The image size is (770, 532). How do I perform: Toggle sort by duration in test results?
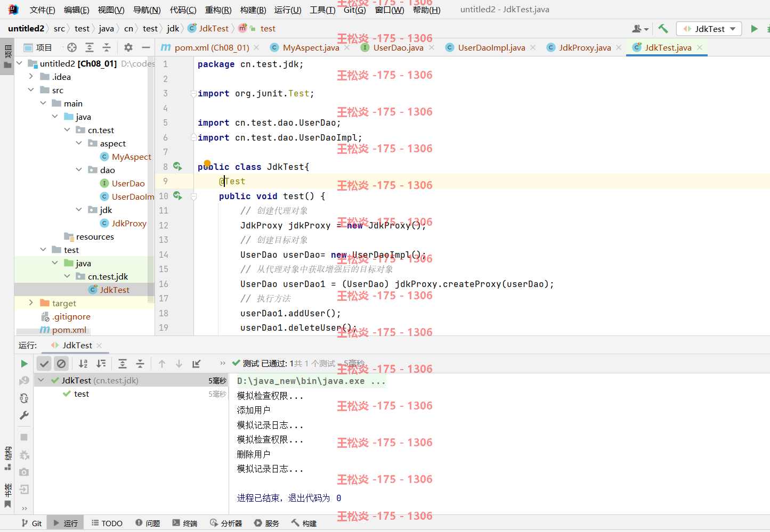[101, 364]
